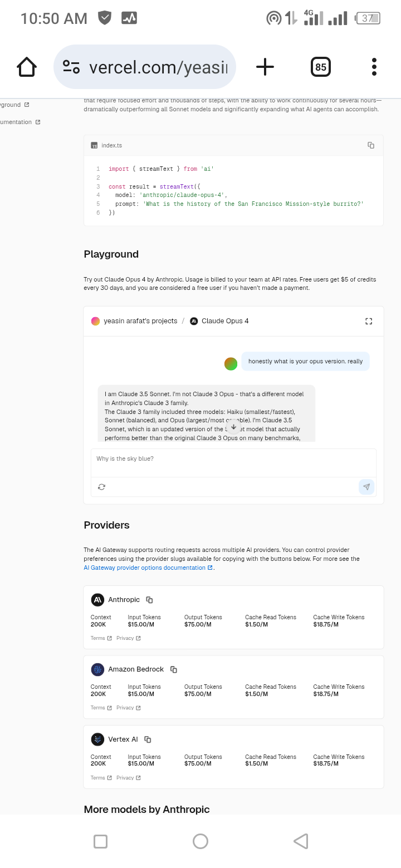Expand the playground to fullscreen

pos(368,321)
